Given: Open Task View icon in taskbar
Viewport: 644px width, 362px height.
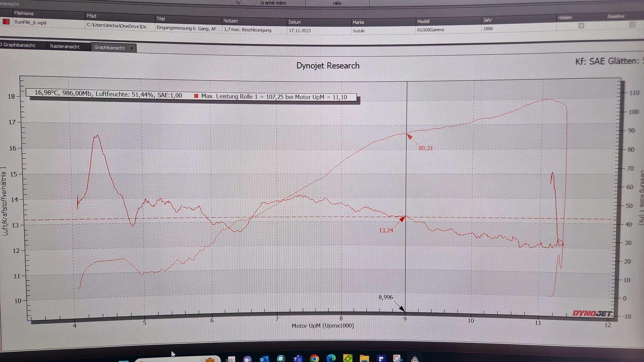Looking at the screenshot, I should click(x=231, y=359).
